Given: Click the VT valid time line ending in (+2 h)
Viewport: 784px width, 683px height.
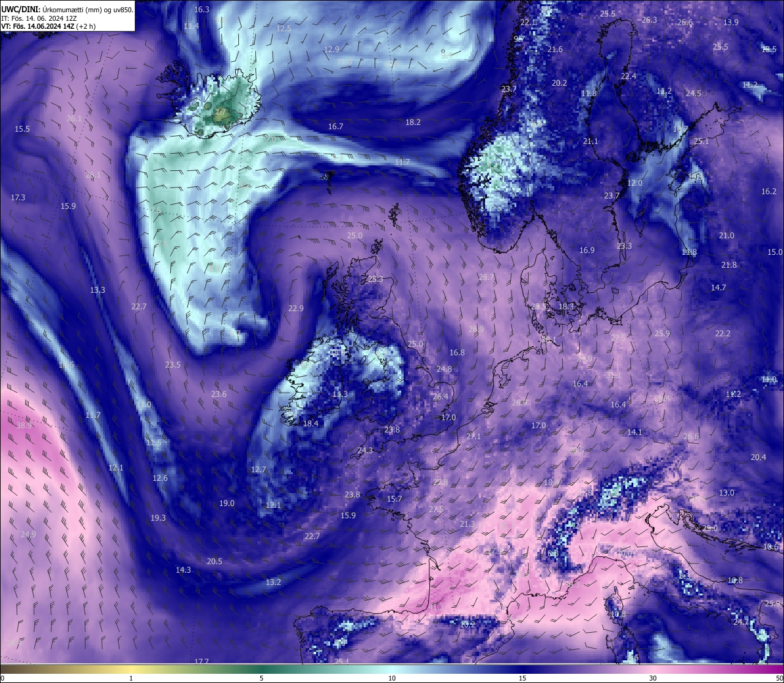Looking at the screenshot, I should pyautogui.click(x=48, y=26).
